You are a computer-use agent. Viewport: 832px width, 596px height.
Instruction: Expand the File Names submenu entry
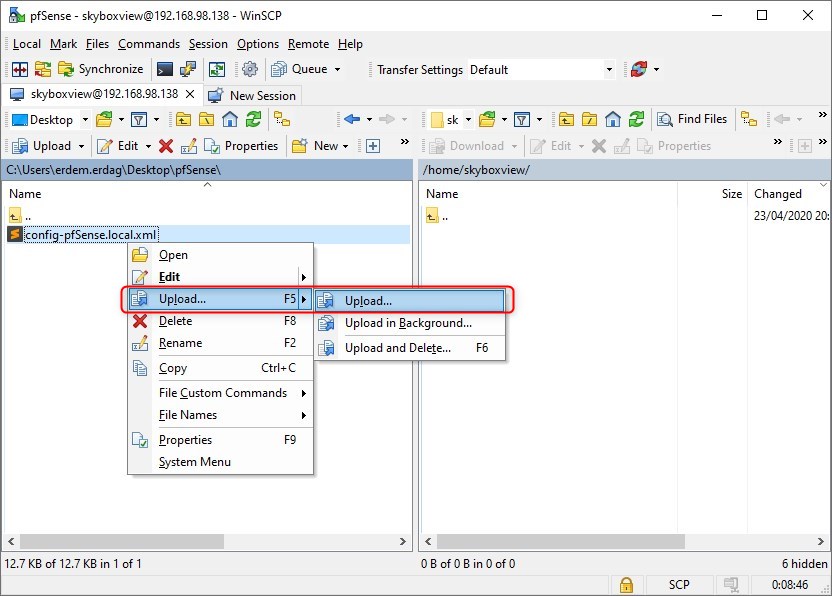tap(220, 415)
